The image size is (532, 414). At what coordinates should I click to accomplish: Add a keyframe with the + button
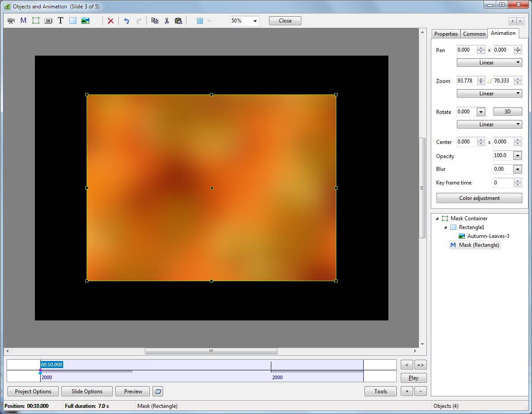coord(407,391)
